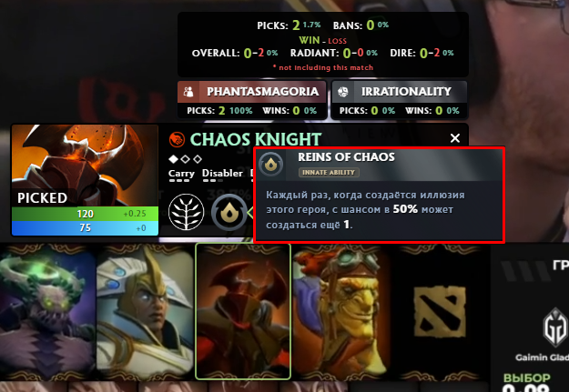Select the Irrationality facet tab
The height and width of the screenshot is (392, 569).
coord(399,100)
